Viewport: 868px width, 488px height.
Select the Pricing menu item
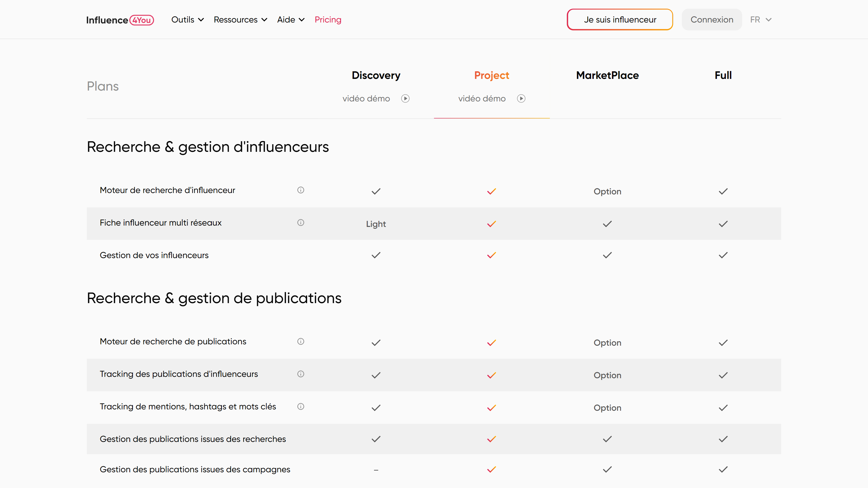[328, 20]
